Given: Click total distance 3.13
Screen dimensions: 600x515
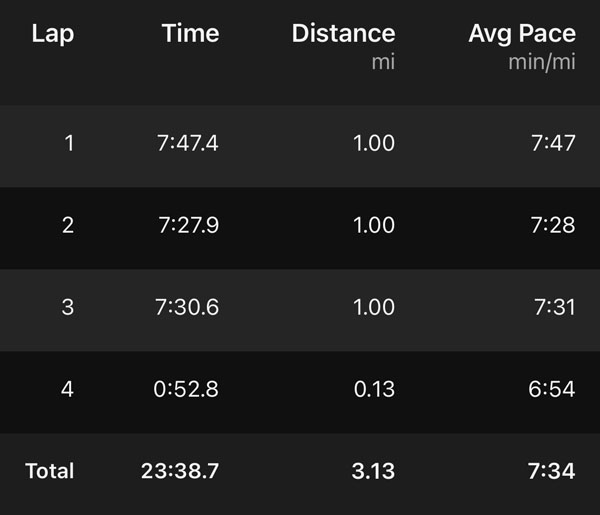Looking at the screenshot, I should click(373, 471).
